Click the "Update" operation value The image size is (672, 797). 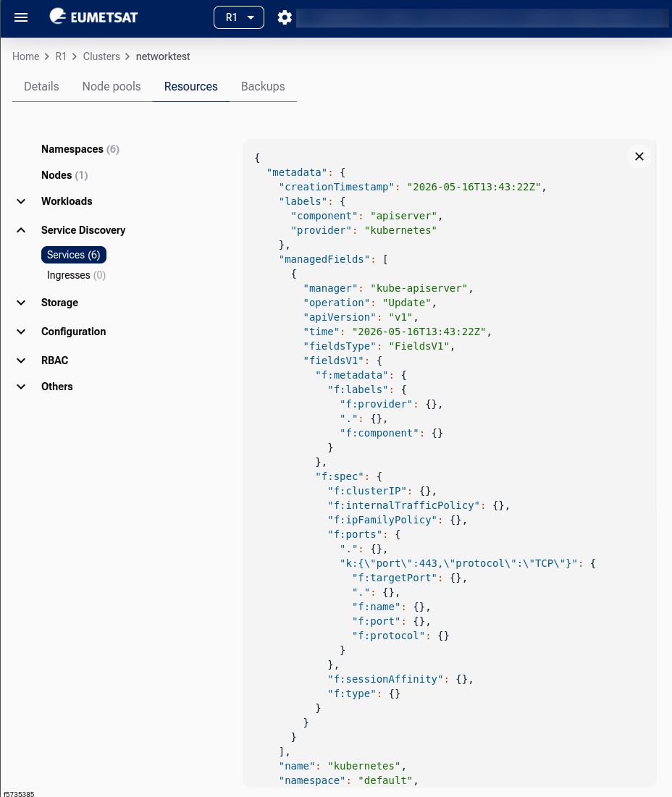(x=407, y=303)
